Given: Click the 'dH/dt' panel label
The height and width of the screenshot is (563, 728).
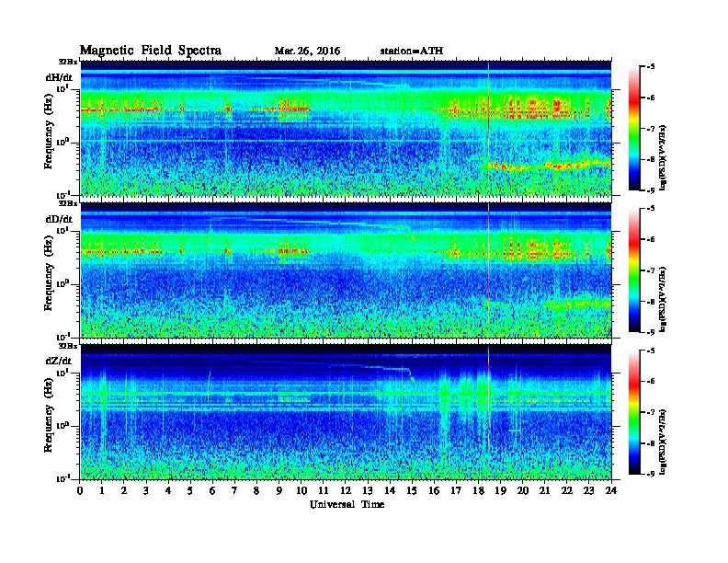Looking at the screenshot, I should tap(59, 77).
